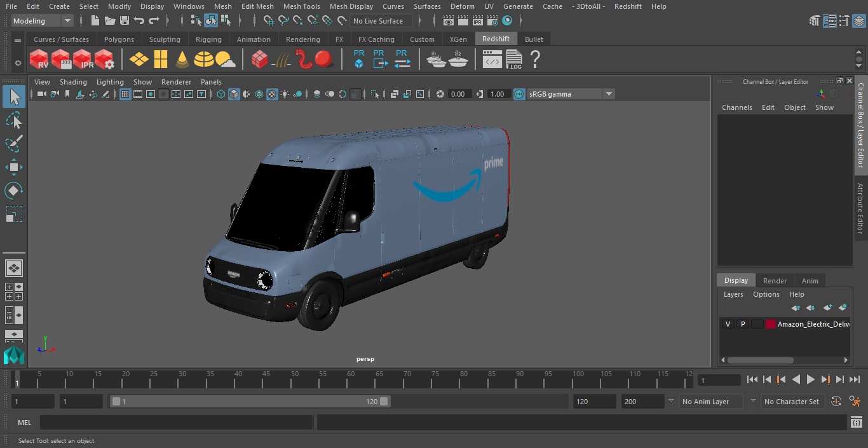Select the Amazon_Electric_Delivery layer row
This screenshot has height=448, width=868.
(785, 324)
